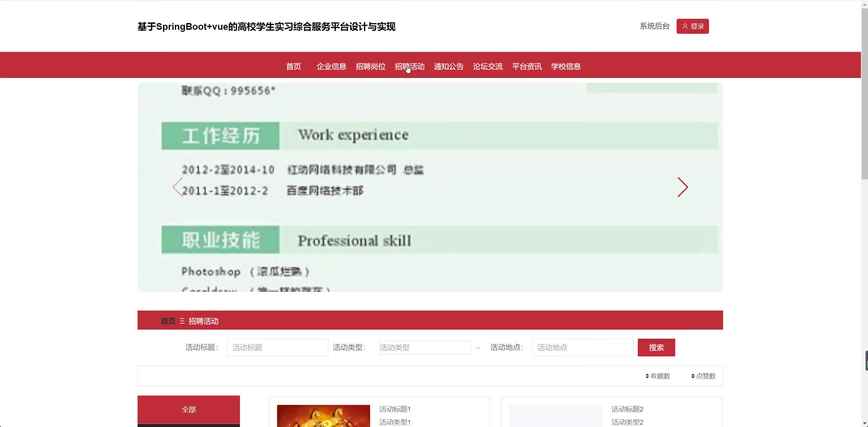868x427 pixels.
Task: Select the 全部 category filter
Action: click(x=188, y=410)
